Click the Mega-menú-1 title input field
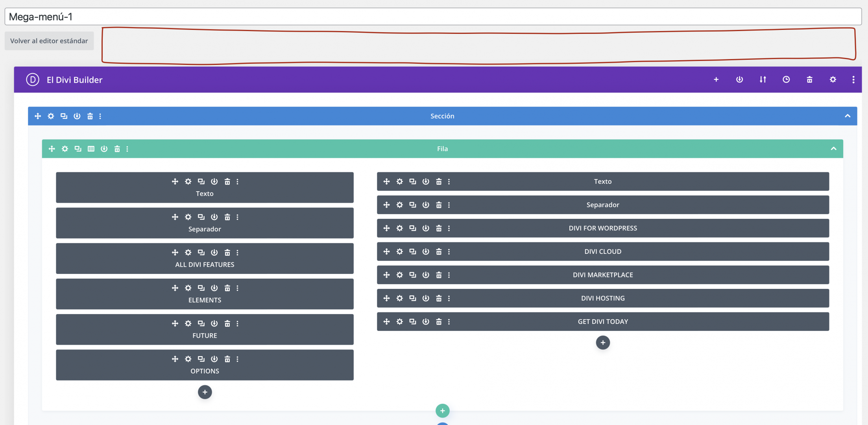Viewport: 868px width, 425px height. click(x=433, y=17)
